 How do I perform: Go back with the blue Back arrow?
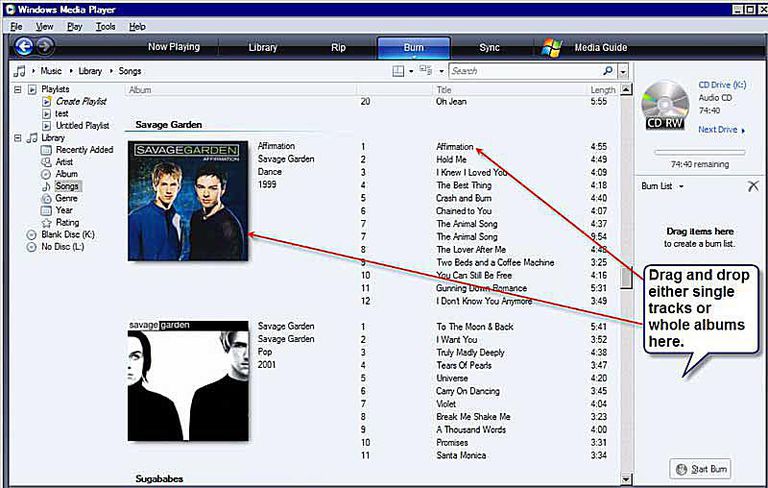coord(24,47)
